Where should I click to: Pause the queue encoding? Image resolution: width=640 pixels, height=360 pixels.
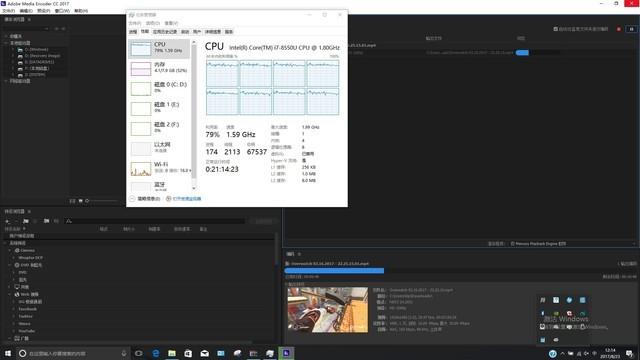coord(631,29)
